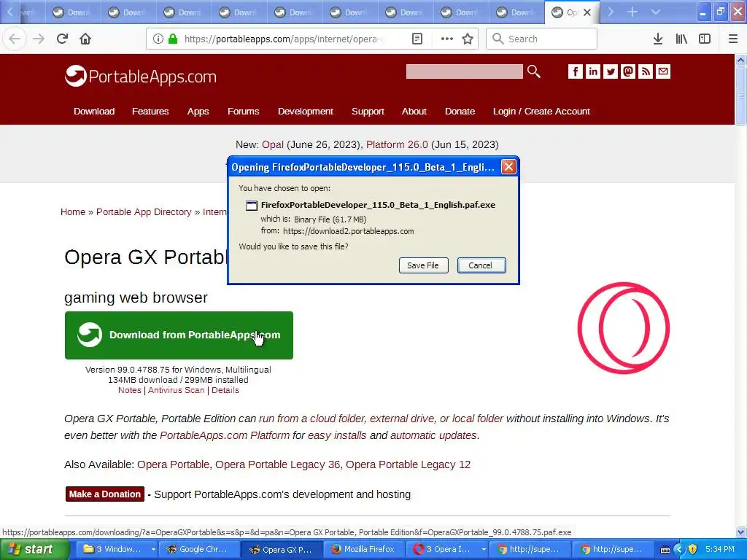
Task: Click the page vertical scrollbar down arrow
Action: (x=741, y=532)
